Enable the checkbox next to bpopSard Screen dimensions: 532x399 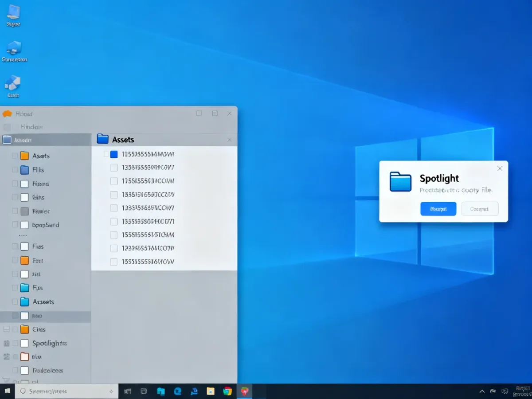coord(15,225)
